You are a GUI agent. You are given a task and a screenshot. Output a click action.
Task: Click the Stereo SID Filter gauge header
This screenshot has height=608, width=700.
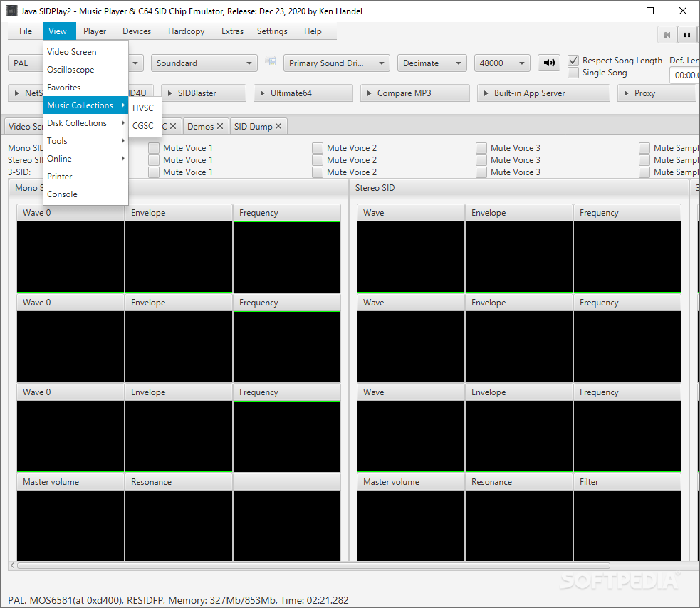627,482
